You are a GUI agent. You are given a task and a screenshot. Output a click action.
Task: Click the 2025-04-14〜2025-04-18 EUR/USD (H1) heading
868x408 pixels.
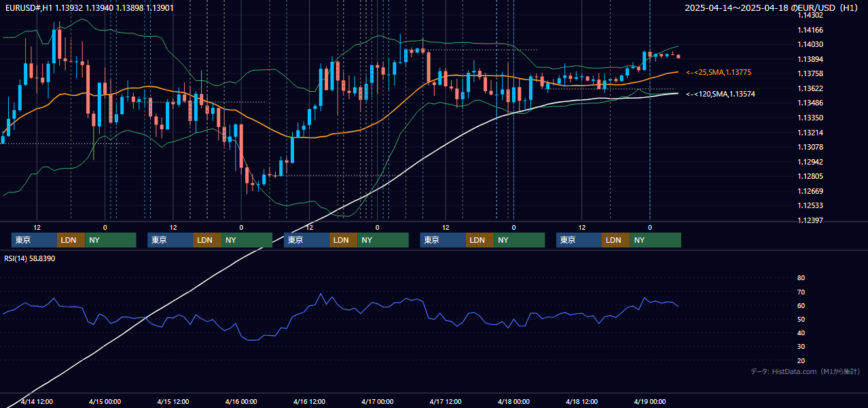pos(771,8)
